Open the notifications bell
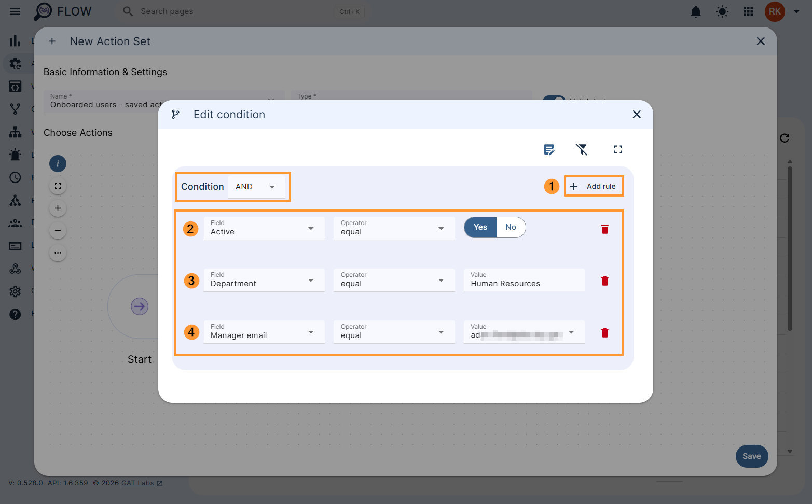812x504 pixels. 696,11
